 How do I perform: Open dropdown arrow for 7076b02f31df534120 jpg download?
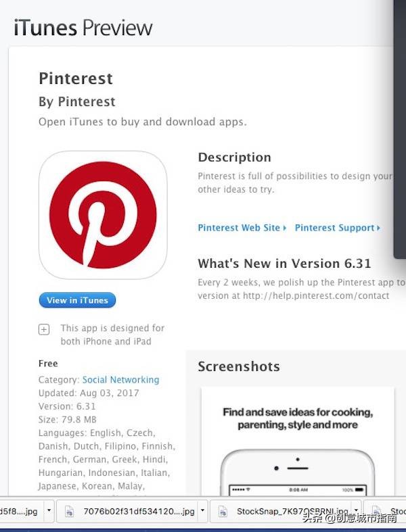point(202,510)
